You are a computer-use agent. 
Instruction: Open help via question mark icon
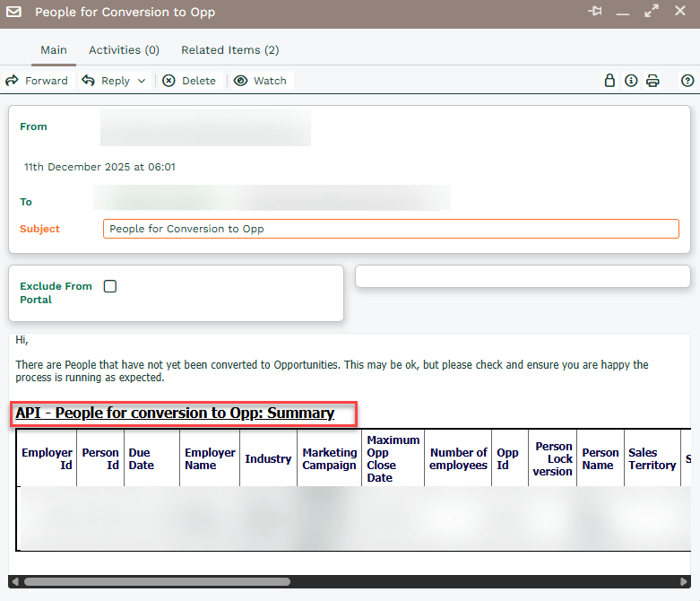point(687,81)
